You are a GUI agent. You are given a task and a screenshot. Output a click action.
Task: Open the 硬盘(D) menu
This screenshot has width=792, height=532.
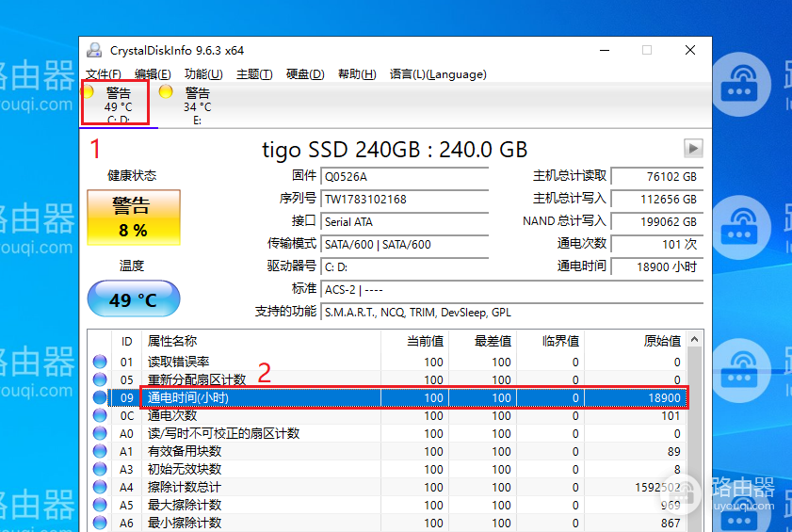click(305, 74)
